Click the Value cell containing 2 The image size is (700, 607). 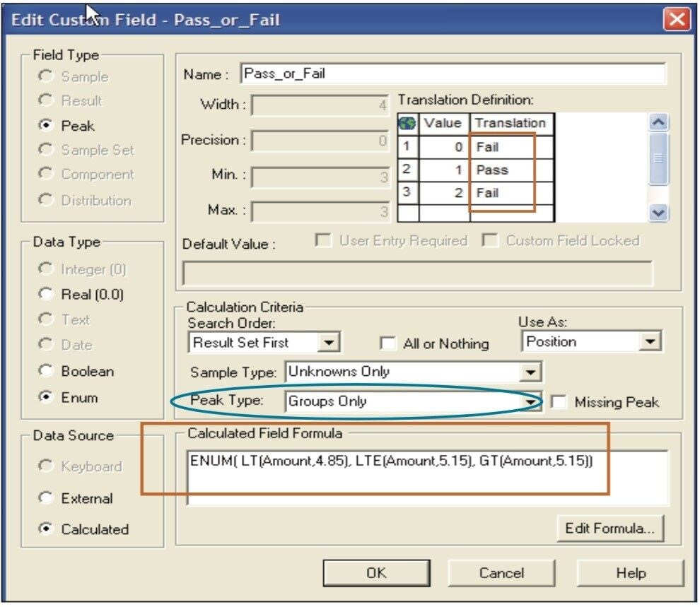tap(444, 193)
